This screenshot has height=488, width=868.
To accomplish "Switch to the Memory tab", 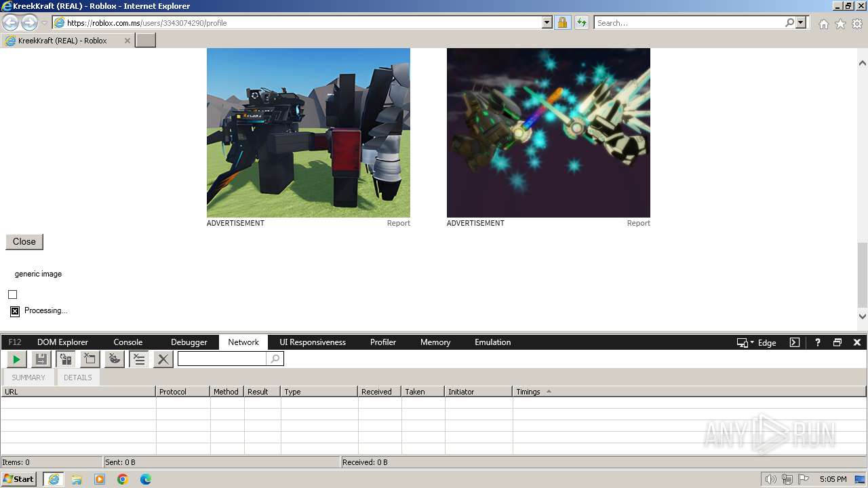I will click(435, 342).
